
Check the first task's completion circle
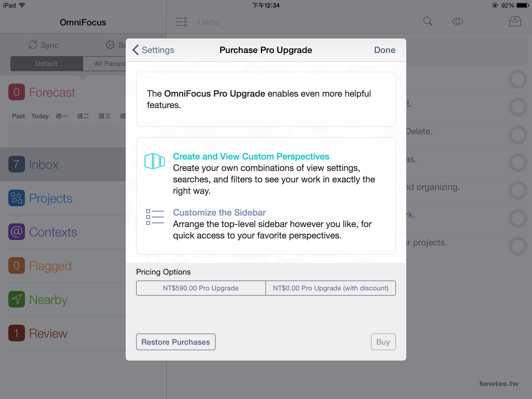coord(518,79)
